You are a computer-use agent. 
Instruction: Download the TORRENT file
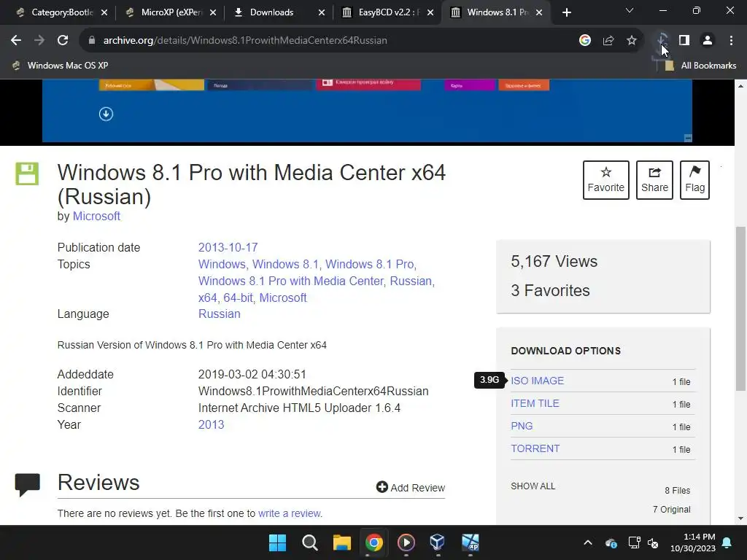pyautogui.click(x=535, y=448)
